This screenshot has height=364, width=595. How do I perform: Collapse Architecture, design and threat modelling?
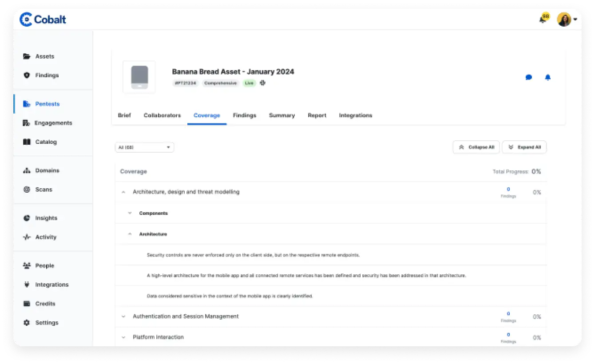123,192
